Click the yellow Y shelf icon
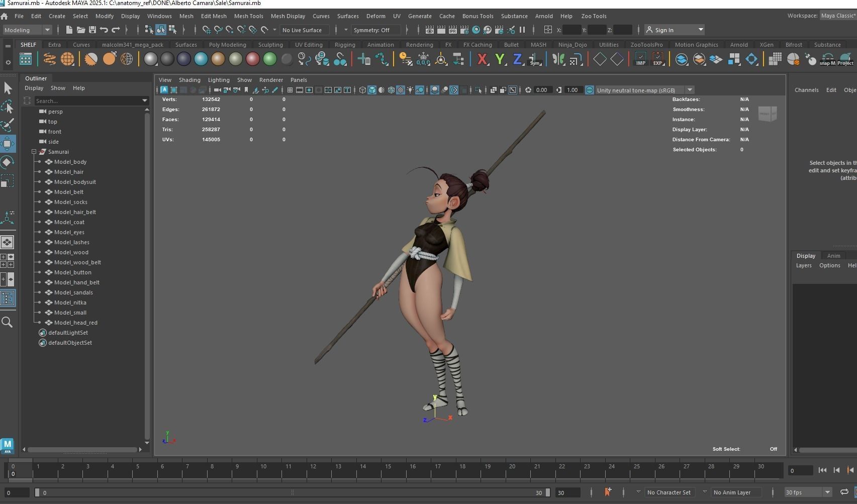 coord(500,59)
